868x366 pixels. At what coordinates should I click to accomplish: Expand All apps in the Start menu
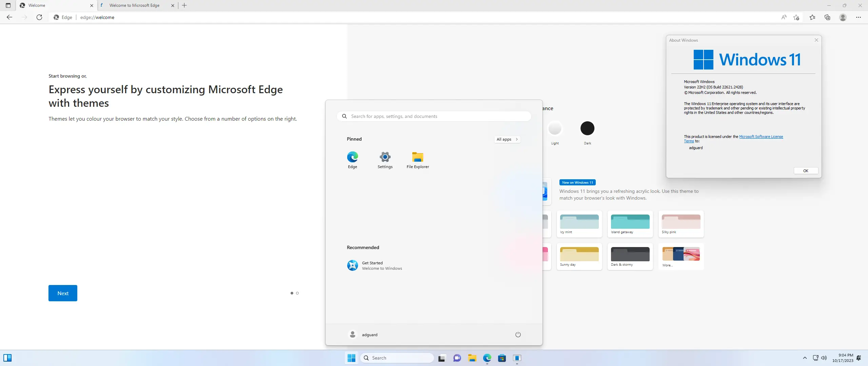click(507, 139)
